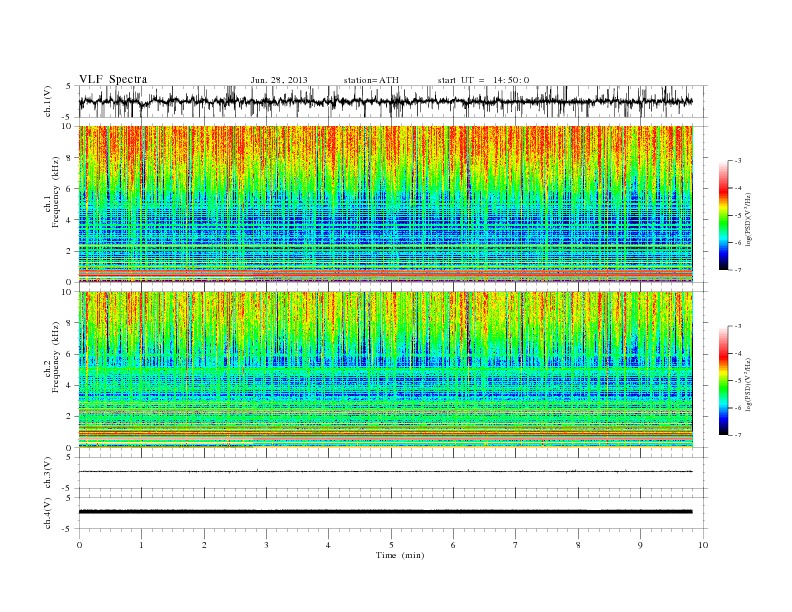The image size is (792, 612).
Task: Click the "Time (min)" x-axis label
Action: tap(400, 555)
